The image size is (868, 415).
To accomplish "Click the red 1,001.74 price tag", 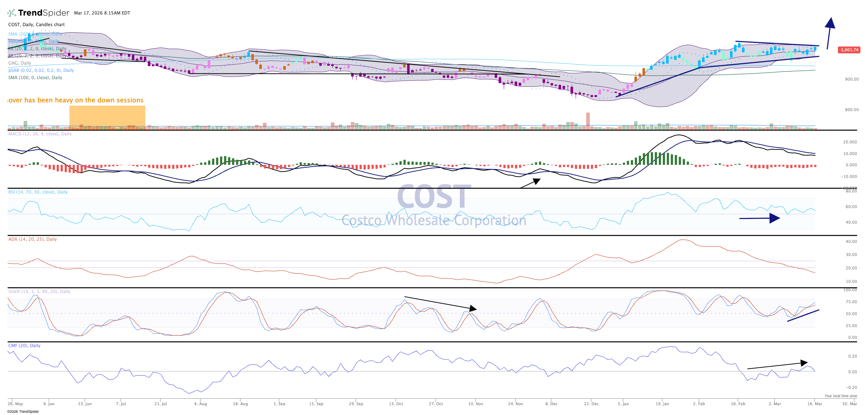I will [849, 50].
